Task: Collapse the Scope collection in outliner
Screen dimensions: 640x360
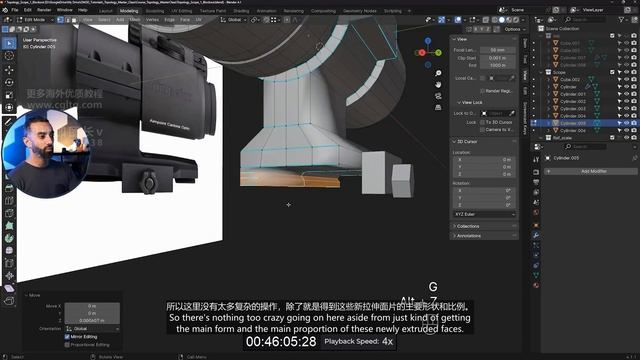Action: click(542, 72)
